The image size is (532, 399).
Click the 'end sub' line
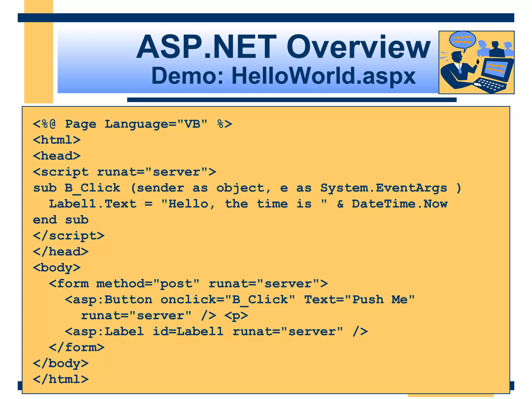pyautogui.click(x=61, y=220)
